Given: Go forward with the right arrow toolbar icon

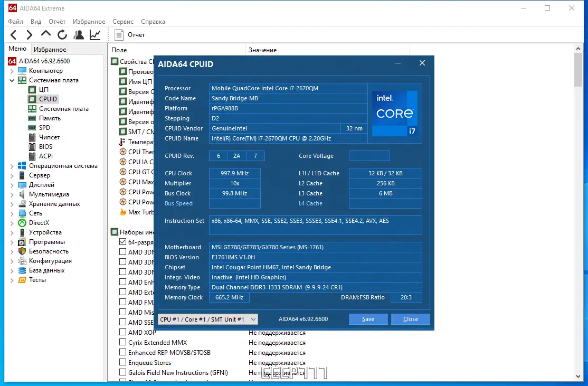Looking at the screenshot, I should tap(29, 35).
